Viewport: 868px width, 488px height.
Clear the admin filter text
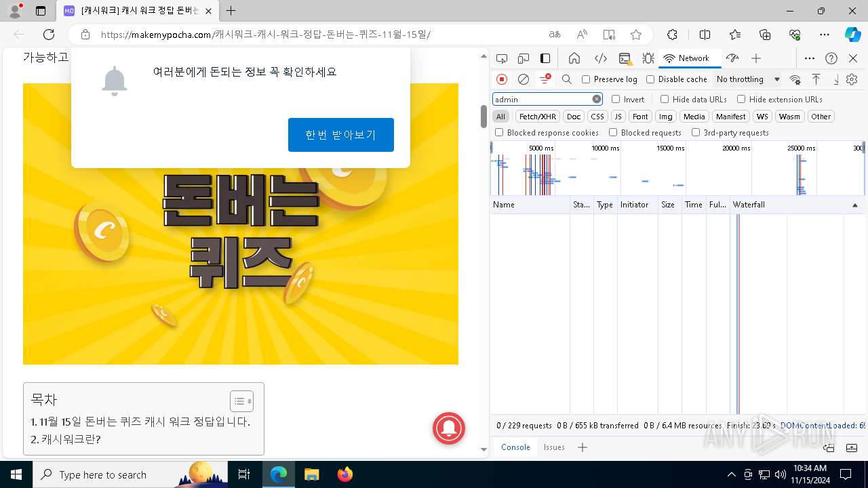pos(597,99)
